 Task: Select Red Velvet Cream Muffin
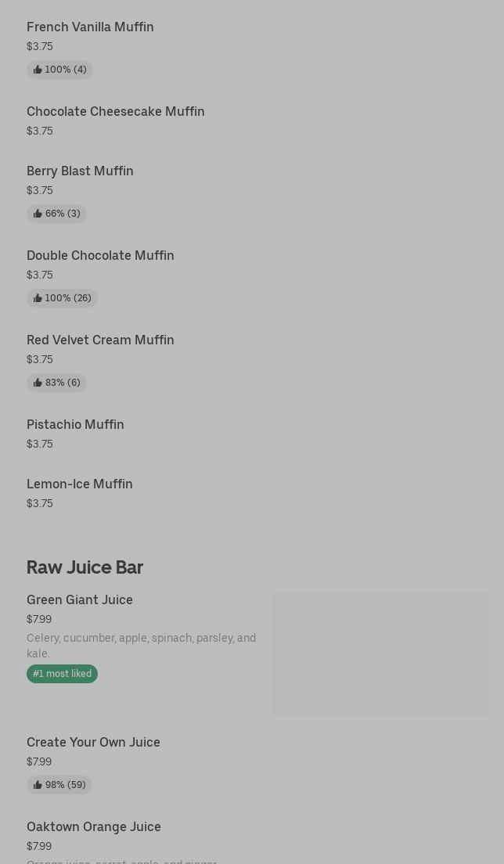[100, 340]
